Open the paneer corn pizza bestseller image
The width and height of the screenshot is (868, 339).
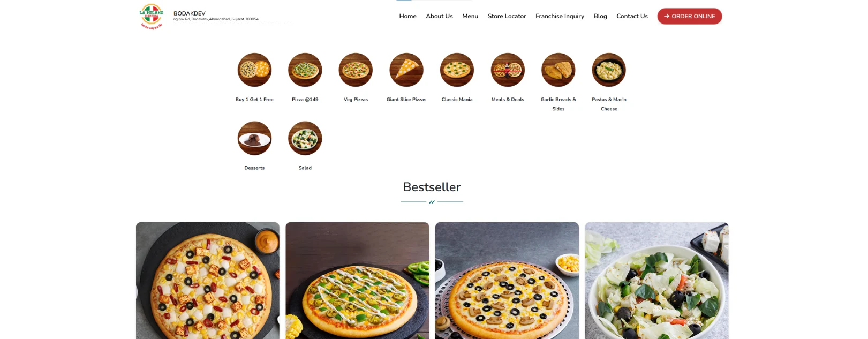tap(208, 281)
